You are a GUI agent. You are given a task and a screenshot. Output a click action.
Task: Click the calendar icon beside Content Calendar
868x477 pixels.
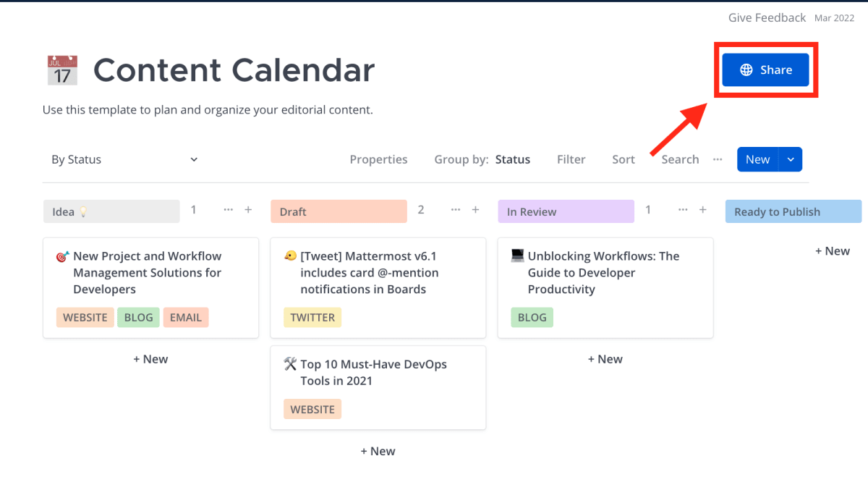(x=62, y=70)
